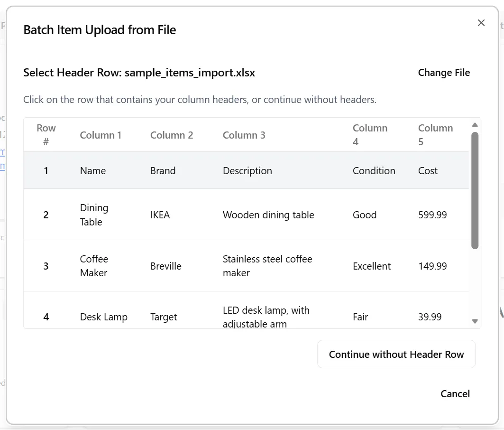Click the LED desk lamp description

266,317
